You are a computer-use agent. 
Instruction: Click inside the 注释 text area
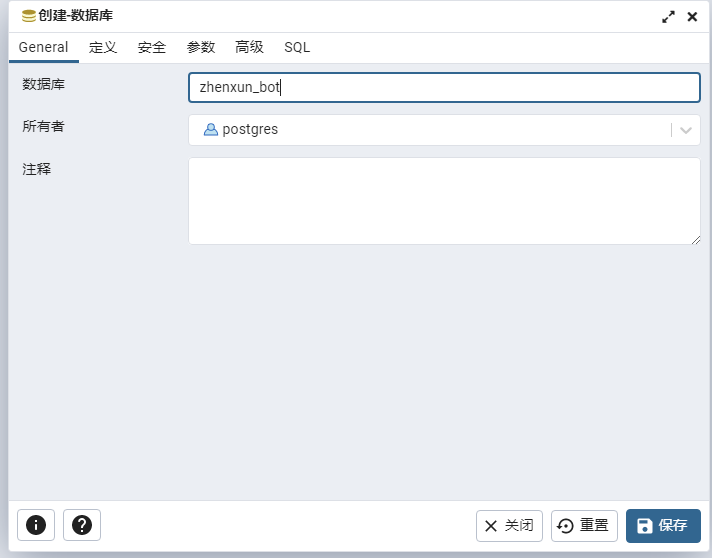click(444, 201)
